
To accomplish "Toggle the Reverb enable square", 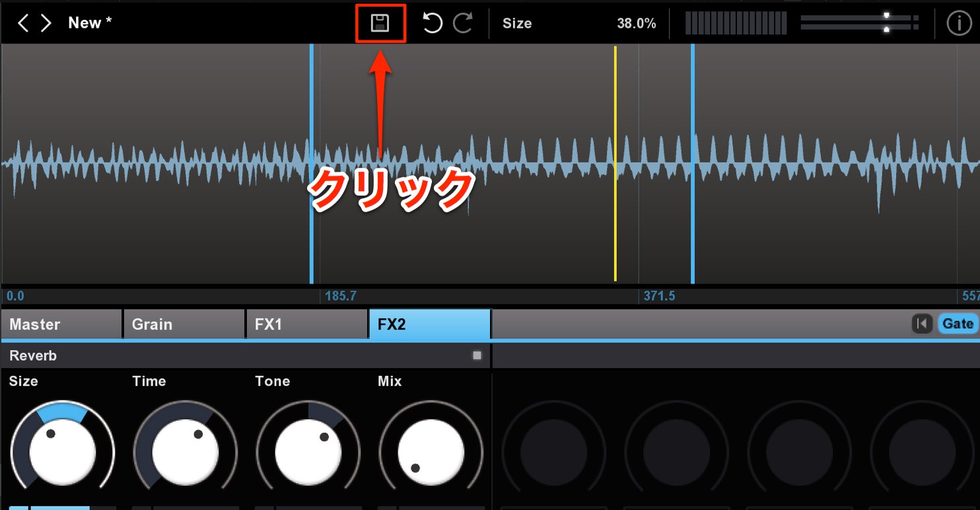I will point(477,355).
